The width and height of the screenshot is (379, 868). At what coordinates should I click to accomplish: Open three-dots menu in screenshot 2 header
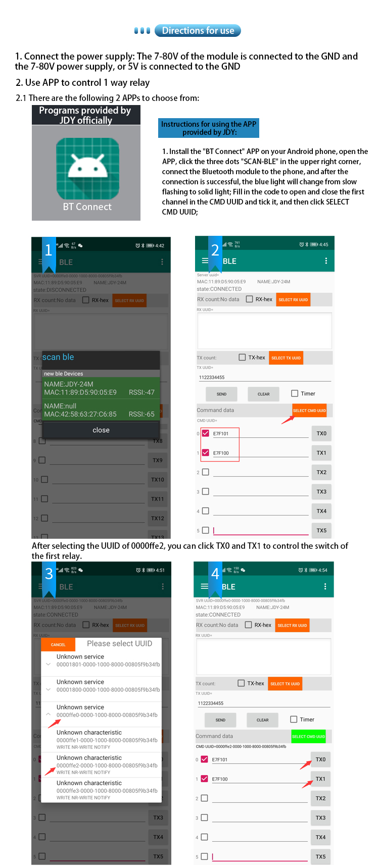(x=326, y=261)
